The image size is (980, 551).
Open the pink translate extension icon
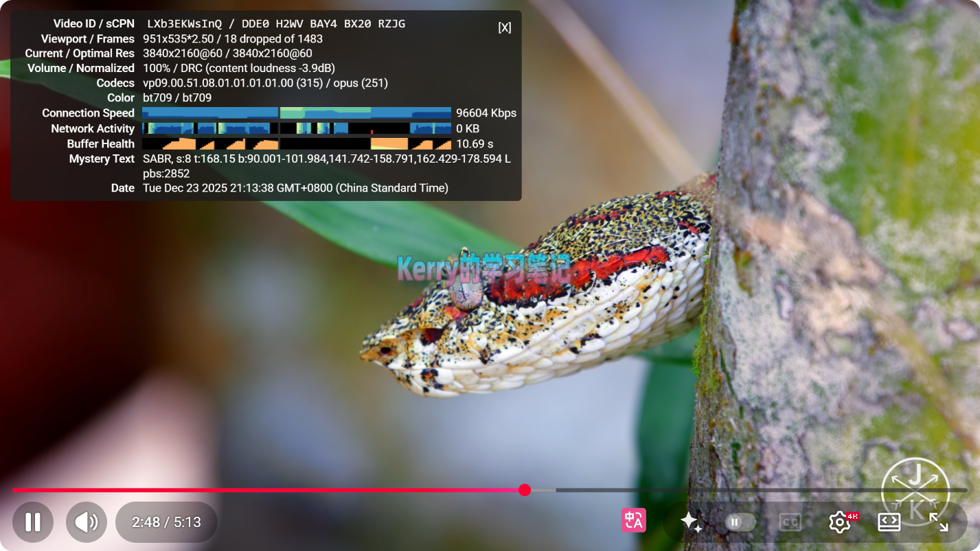[633, 521]
